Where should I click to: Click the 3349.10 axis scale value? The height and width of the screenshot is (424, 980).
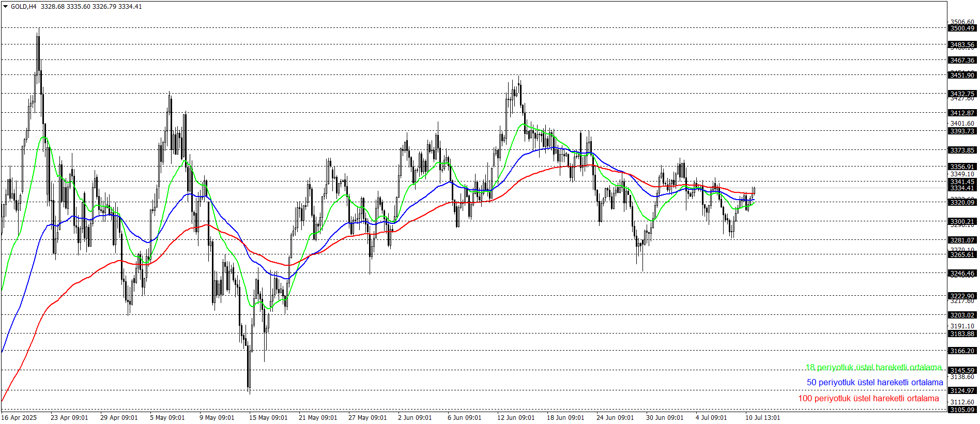pos(962,174)
